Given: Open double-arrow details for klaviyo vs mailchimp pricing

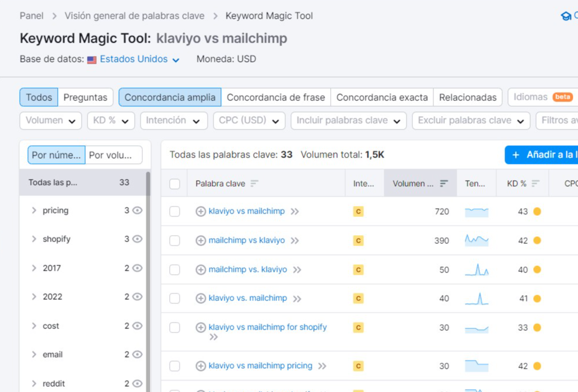Looking at the screenshot, I should [x=322, y=366].
